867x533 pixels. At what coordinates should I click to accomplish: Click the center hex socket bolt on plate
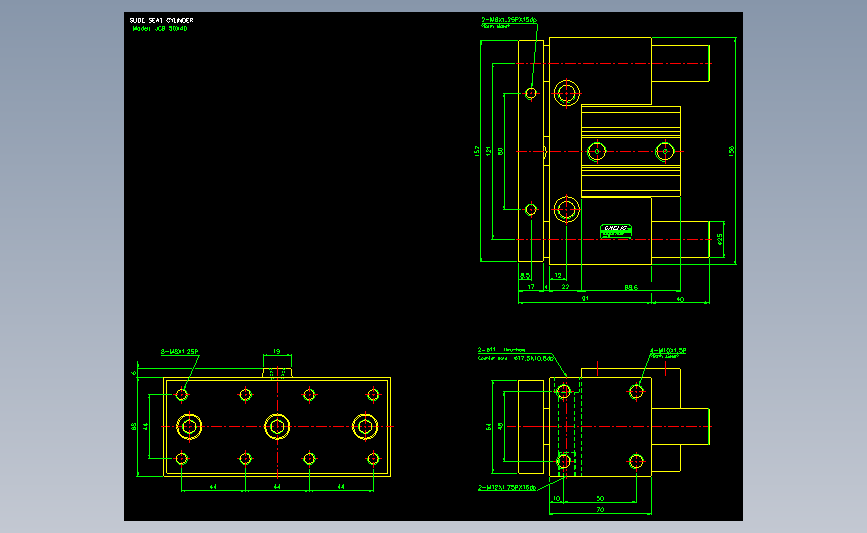click(x=277, y=427)
